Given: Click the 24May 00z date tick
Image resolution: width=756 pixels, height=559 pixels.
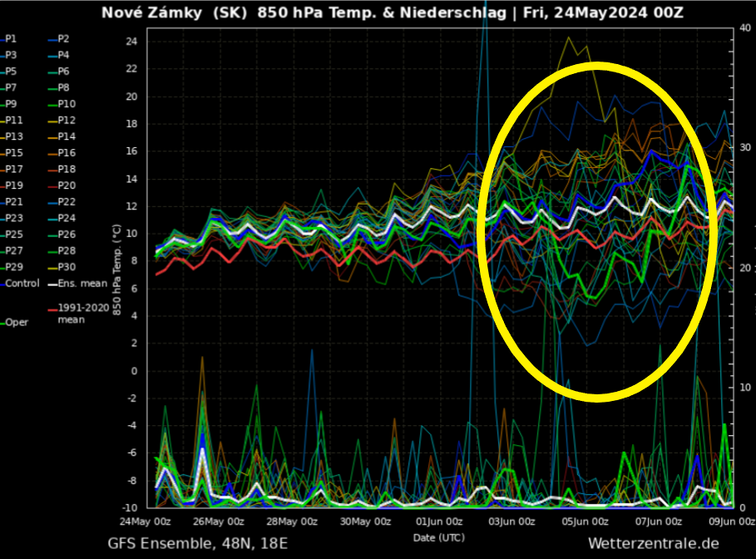Looking at the screenshot, I should (147, 522).
